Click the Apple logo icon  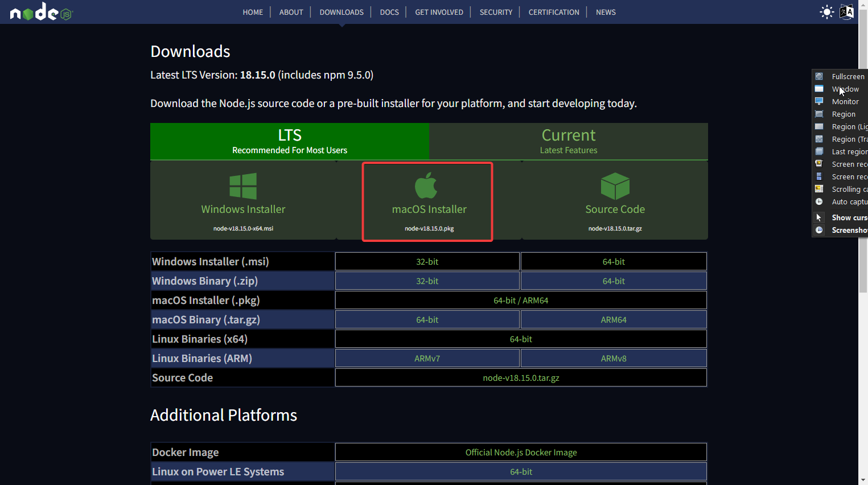tap(426, 185)
